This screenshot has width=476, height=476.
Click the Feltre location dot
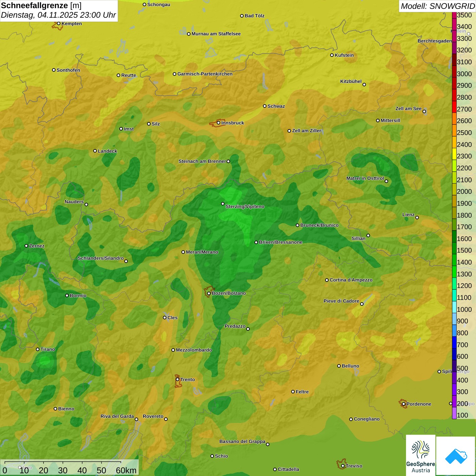pyautogui.click(x=293, y=392)
